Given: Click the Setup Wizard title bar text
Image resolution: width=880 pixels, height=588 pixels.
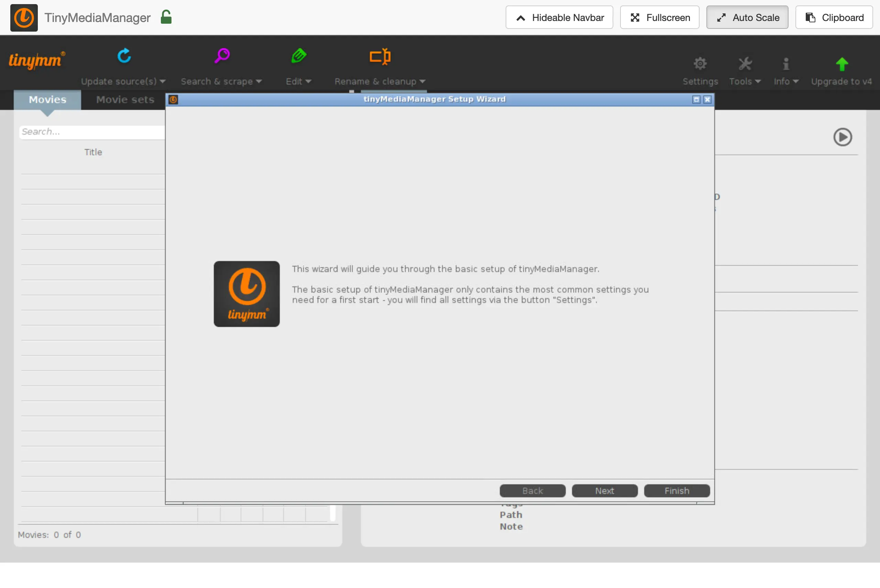Looking at the screenshot, I should (434, 99).
